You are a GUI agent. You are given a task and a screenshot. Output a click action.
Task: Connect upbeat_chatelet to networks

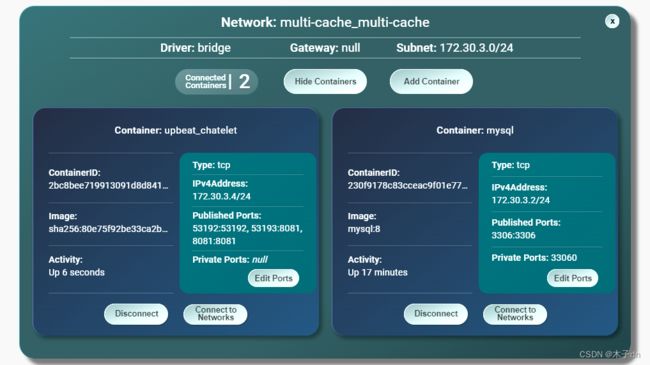click(216, 314)
